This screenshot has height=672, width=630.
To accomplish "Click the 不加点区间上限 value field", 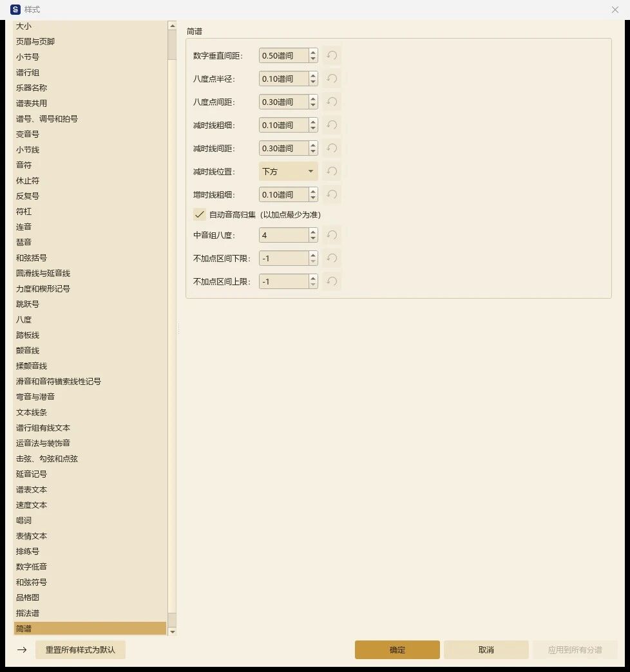I will [283, 281].
